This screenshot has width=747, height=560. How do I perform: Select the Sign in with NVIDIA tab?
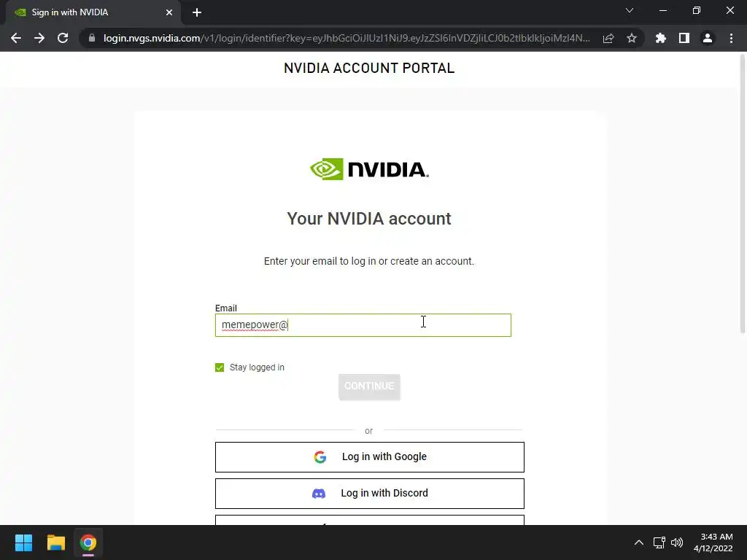[93, 12]
